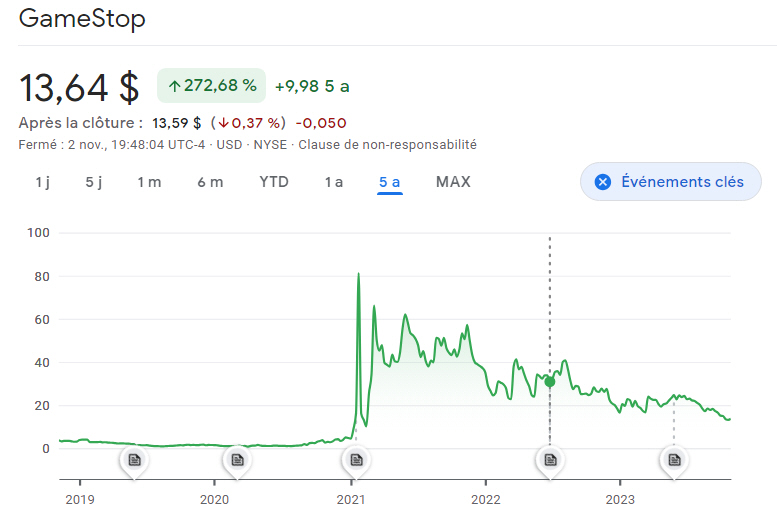Show the 1 a chart range
Viewport: 777px width, 522px height.
(334, 182)
